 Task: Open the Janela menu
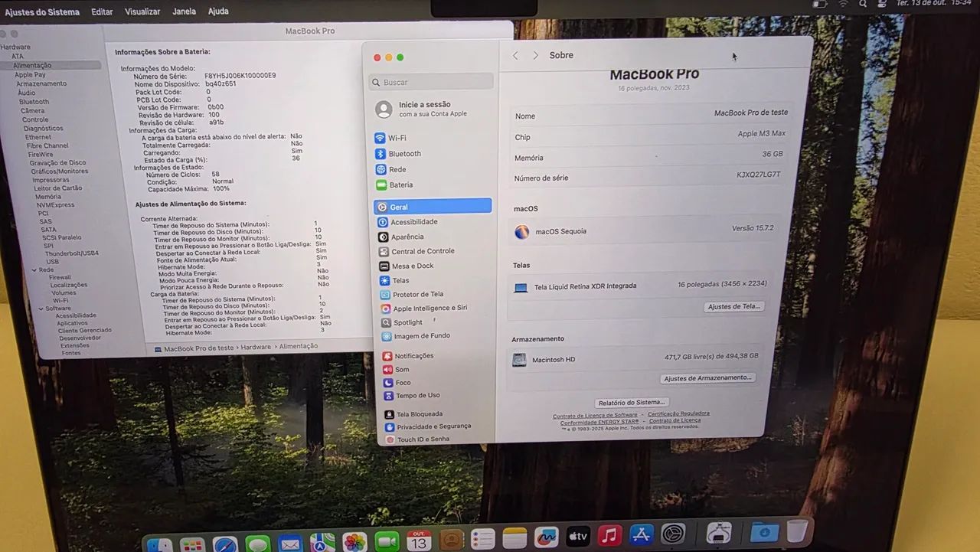point(184,12)
